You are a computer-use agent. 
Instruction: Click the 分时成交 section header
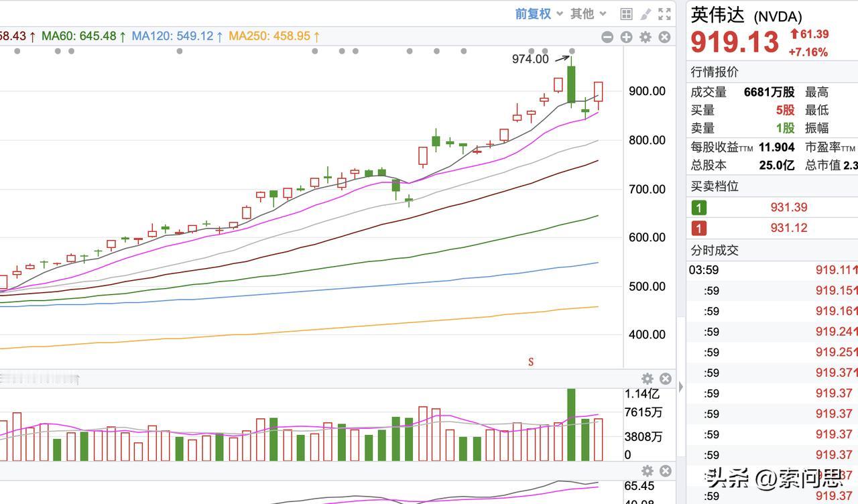[x=715, y=250]
